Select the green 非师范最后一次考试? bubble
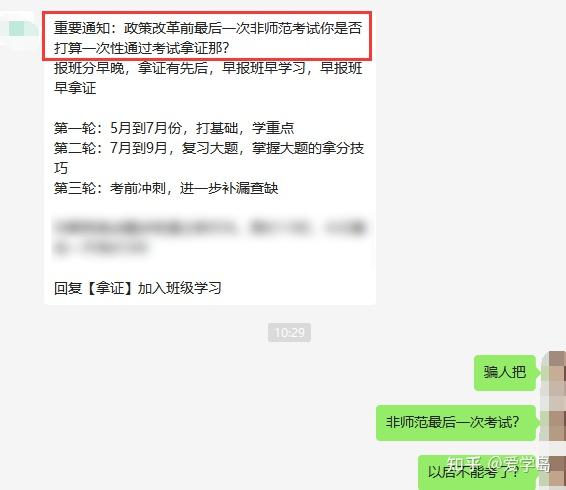566x490 pixels. coord(456,422)
